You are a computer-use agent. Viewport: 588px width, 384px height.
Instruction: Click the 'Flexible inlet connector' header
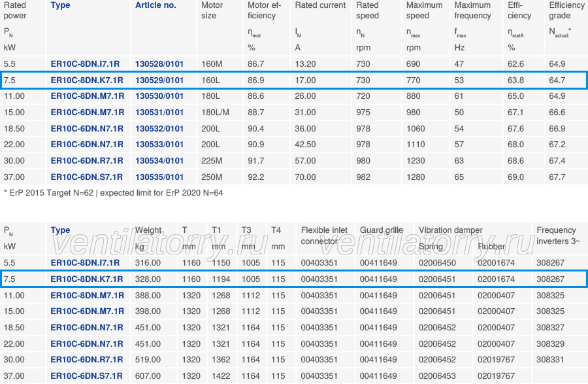[x=324, y=236]
